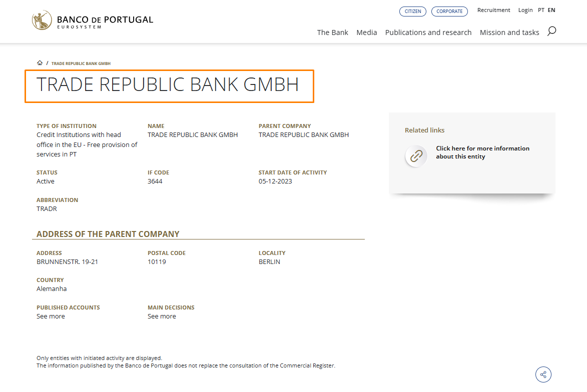Select the CITIZEN pill button

point(412,11)
